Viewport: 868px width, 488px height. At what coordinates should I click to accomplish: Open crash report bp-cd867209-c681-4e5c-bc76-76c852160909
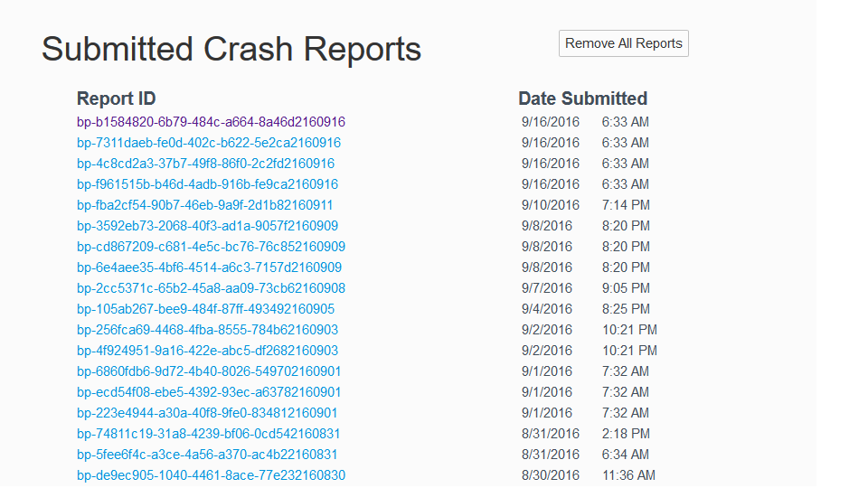pyautogui.click(x=211, y=247)
